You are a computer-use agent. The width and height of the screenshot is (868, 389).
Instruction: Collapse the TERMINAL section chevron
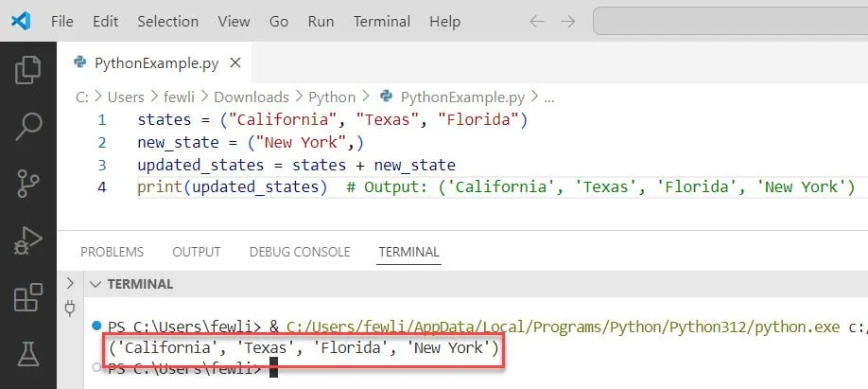point(95,284)
